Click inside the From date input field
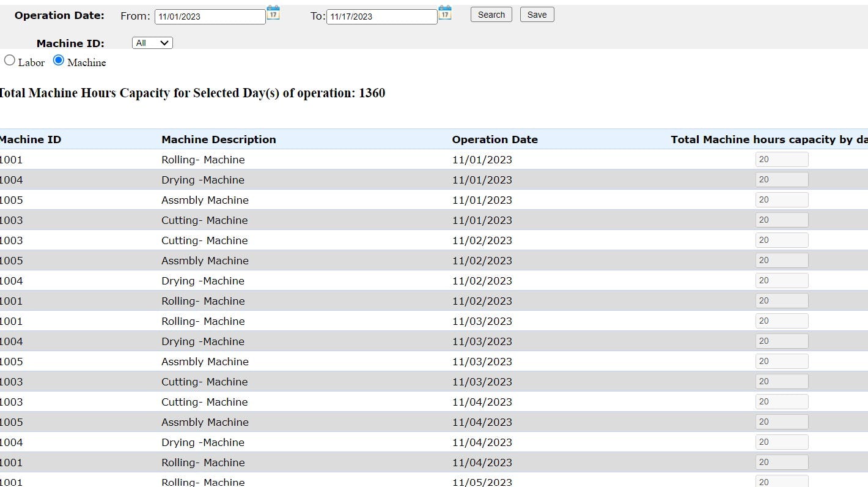The width and height of the screenshot is (868, 487). pyautogui.click(x=210, y=17)
